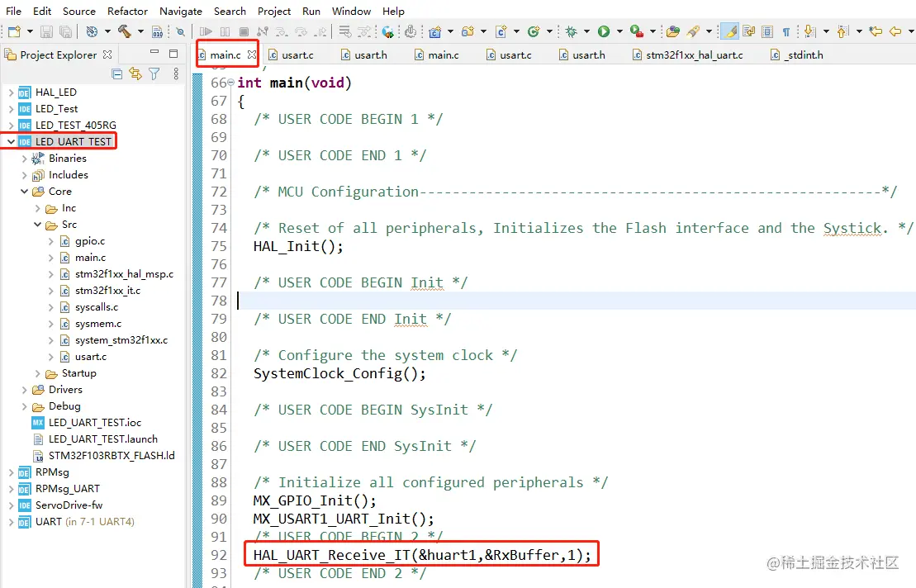Click the New C Source Folder icon
Viewport: 916px width, 588px height.
click(467, 31)
